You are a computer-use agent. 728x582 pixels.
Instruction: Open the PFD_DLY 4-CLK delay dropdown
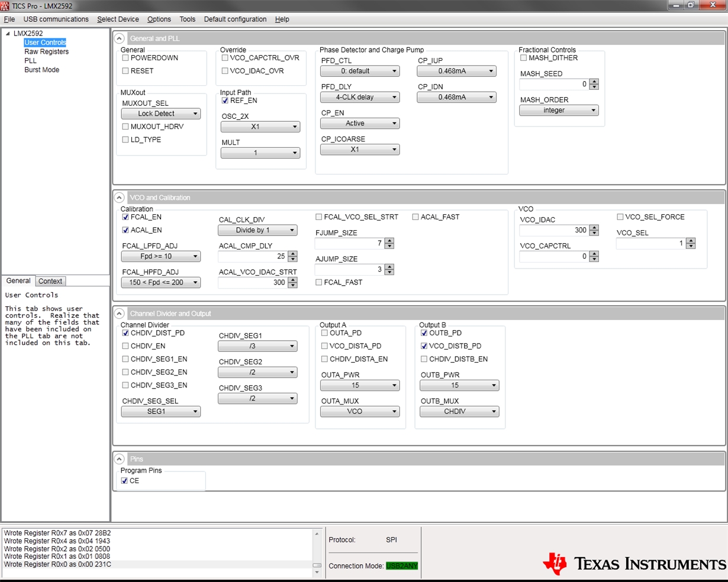pos(360,97)
